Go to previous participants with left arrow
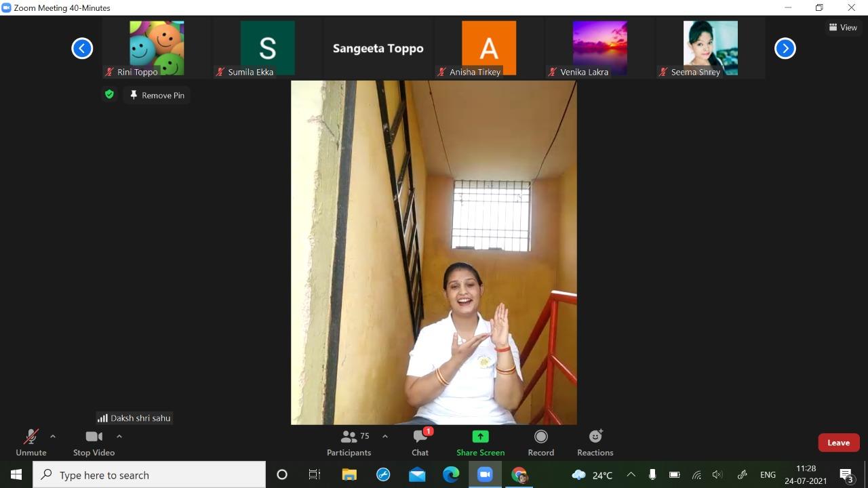868x488 pixels. 82,48
